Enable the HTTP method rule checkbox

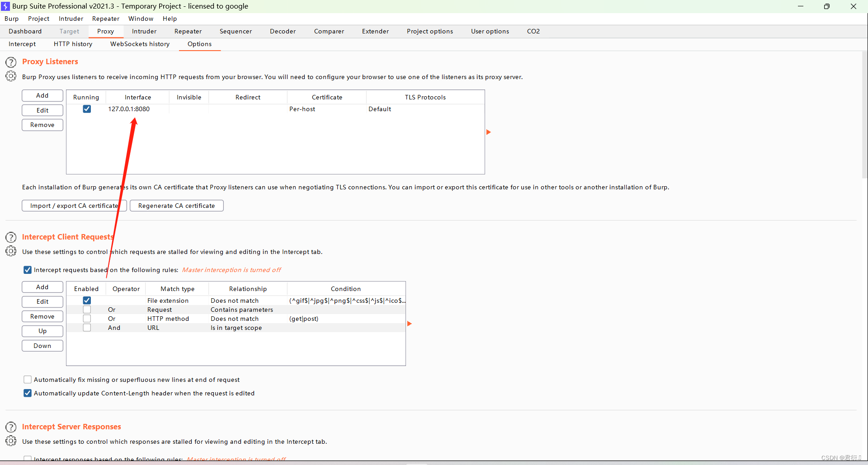click(x=87, y=319)
